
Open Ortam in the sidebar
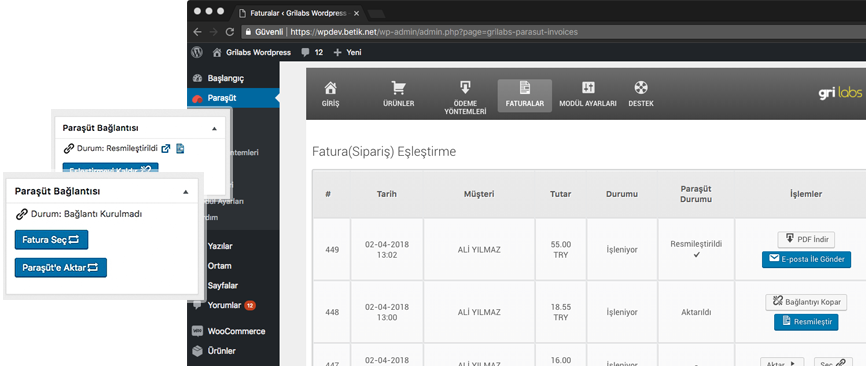219,266
